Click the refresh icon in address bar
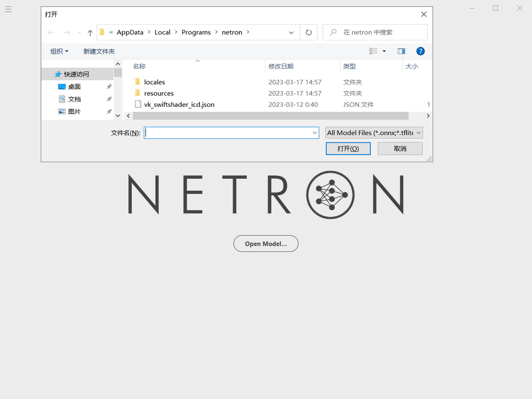The width and height of the screenshot is (532, 399). 308,32
